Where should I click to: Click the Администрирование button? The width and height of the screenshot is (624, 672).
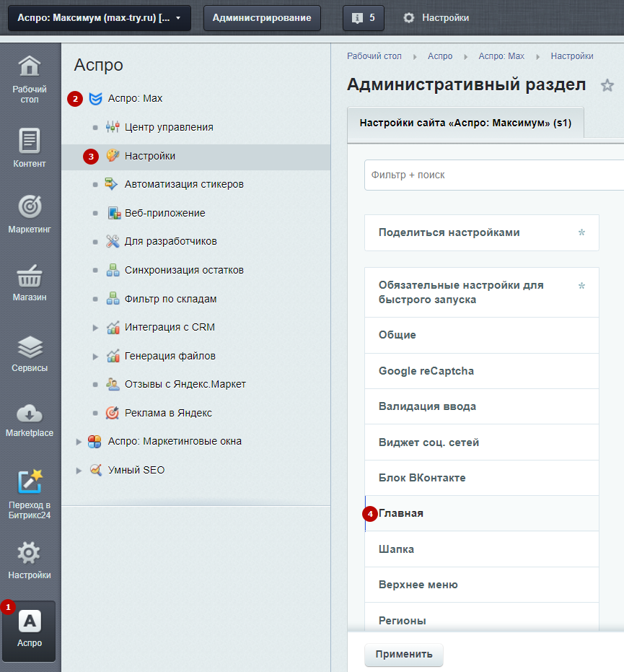[262, 18]
